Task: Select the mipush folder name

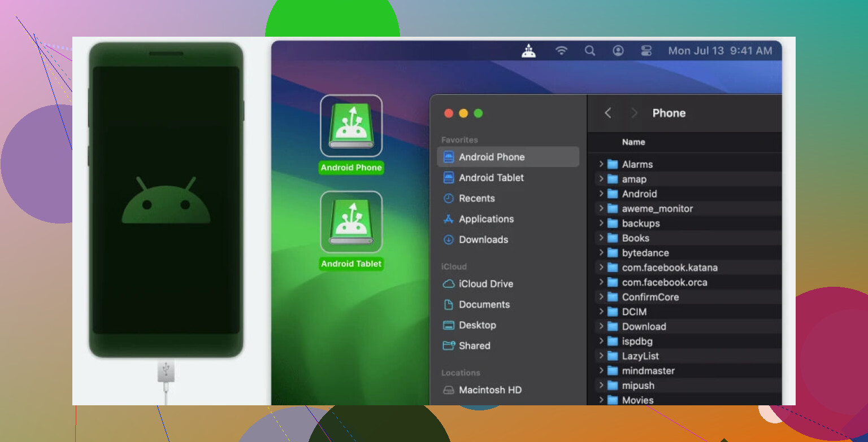Action: click(x=638, y=386)
